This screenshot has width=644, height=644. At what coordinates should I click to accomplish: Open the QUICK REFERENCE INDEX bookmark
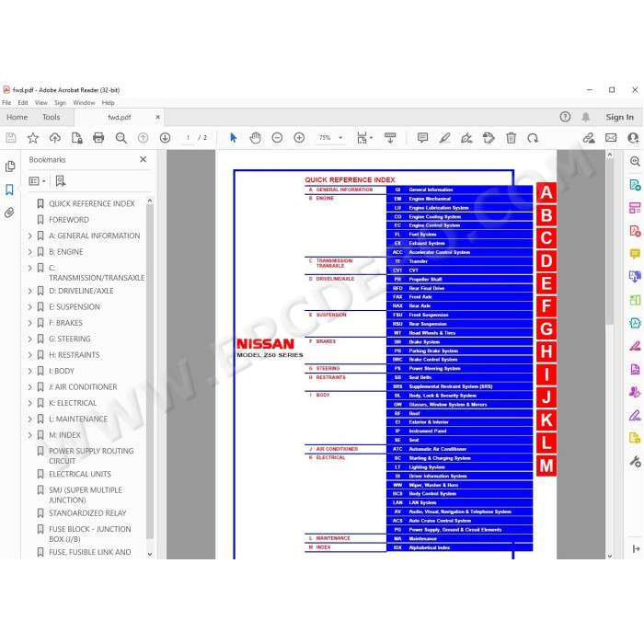[x=92, y=203]
